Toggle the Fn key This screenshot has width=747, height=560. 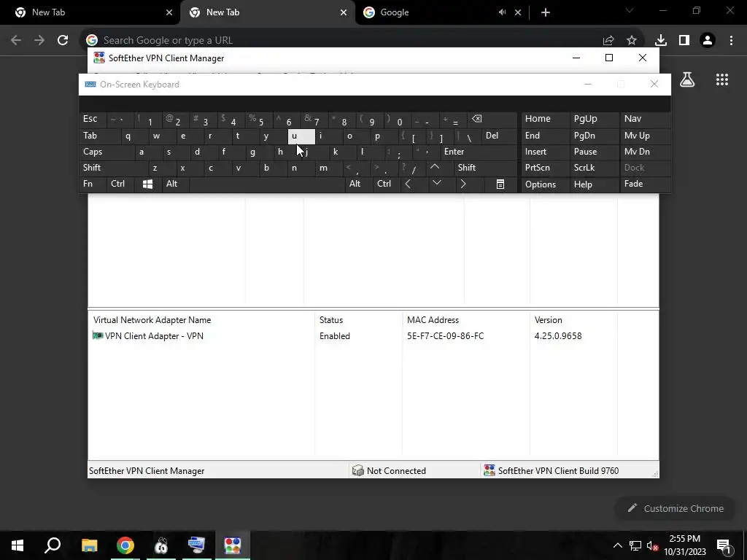coord(93,184)
